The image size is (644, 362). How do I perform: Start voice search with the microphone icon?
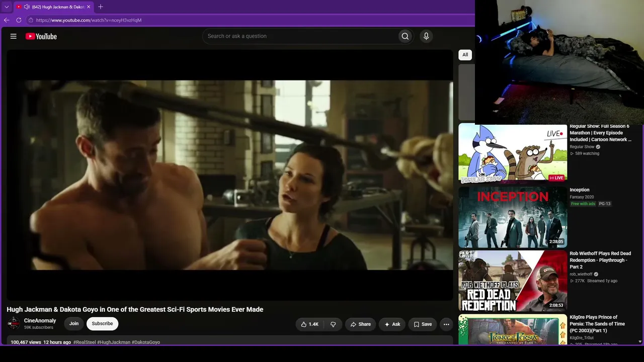tap(426, 36)
